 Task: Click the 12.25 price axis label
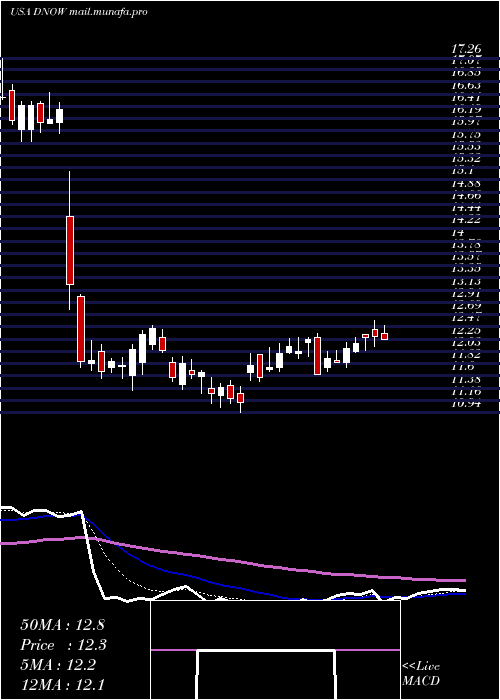(x=466, y=331)
